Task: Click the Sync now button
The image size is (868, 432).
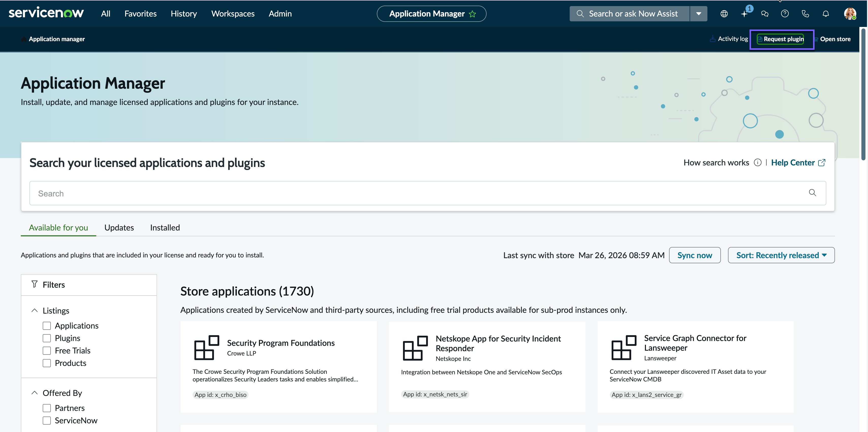Action: click(x=695, y=255)
